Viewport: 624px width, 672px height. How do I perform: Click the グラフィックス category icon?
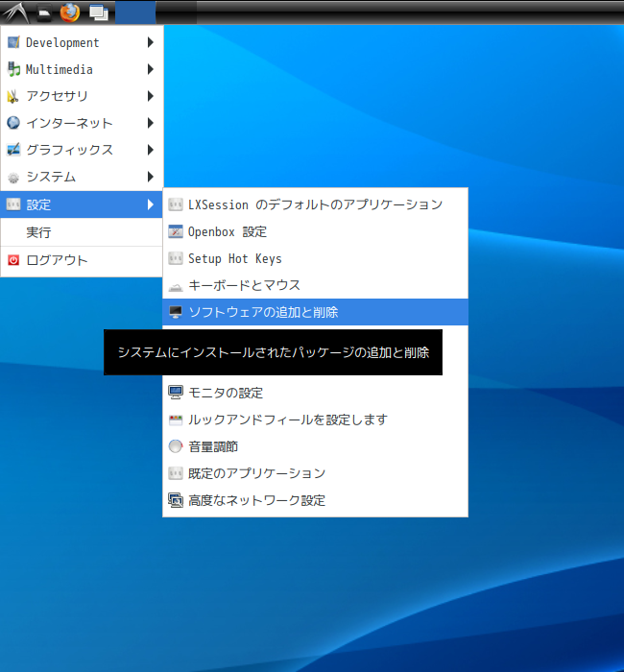pyautogui.click(x=13, y=150)
